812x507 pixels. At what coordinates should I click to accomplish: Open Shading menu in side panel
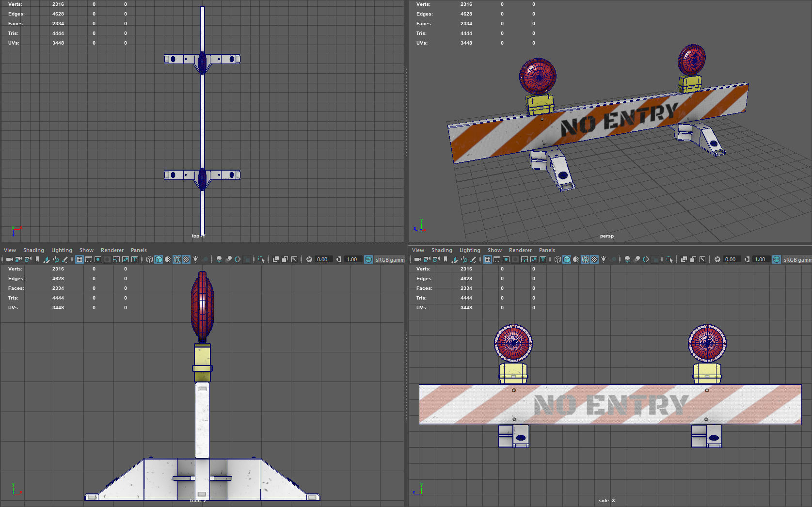click(x=442, y=250)
